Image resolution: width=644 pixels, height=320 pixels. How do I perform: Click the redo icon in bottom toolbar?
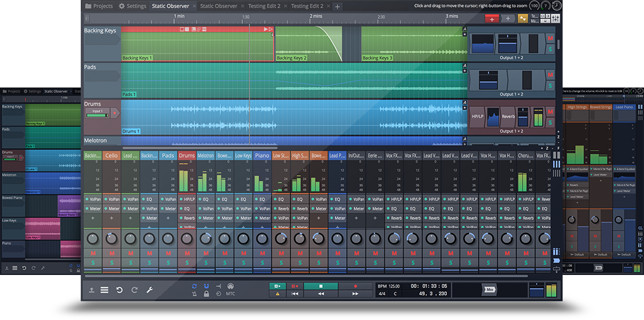click(x=133, y=290)
